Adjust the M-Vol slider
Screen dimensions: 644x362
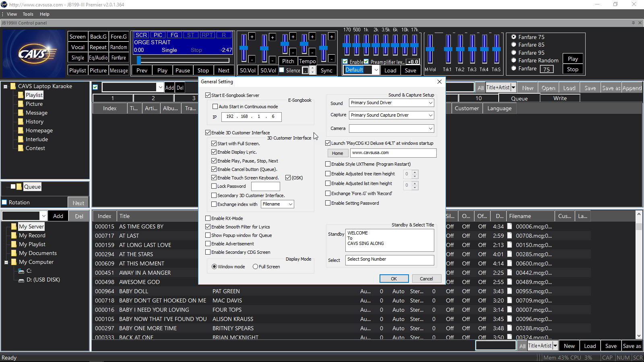pyautogui.click(x=430, y=49)
